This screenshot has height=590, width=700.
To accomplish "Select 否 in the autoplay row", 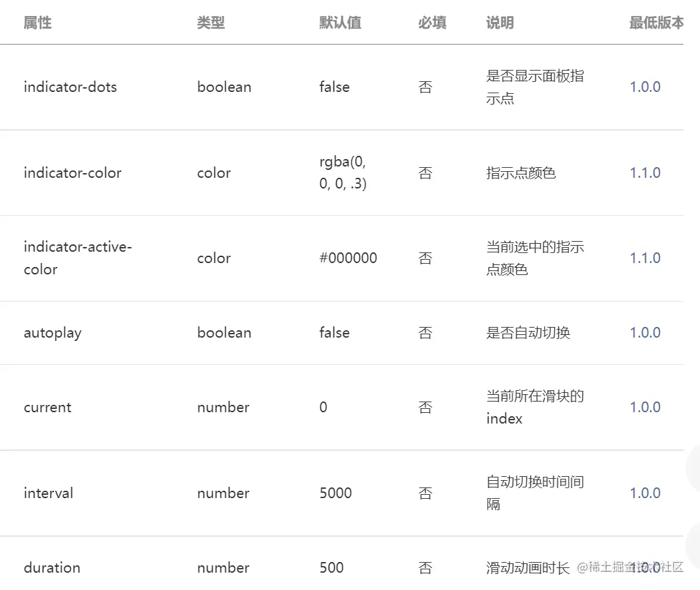I will pos(425,332).
